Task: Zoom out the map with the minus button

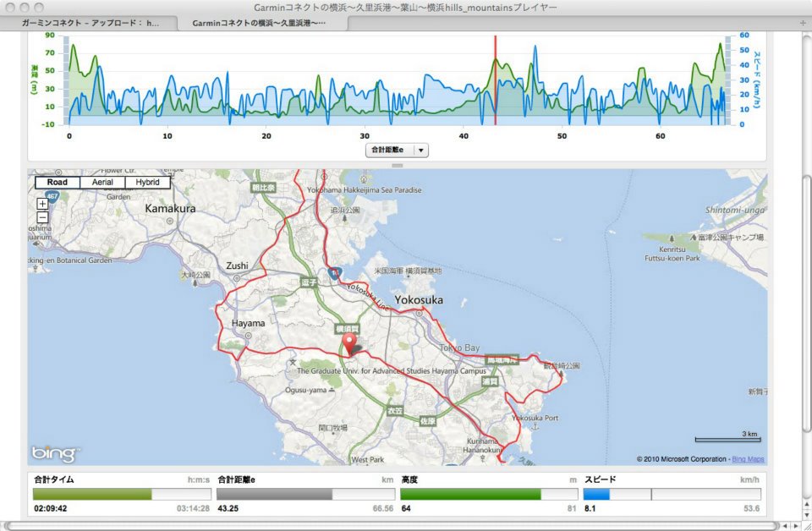Action: click(42, 217)
